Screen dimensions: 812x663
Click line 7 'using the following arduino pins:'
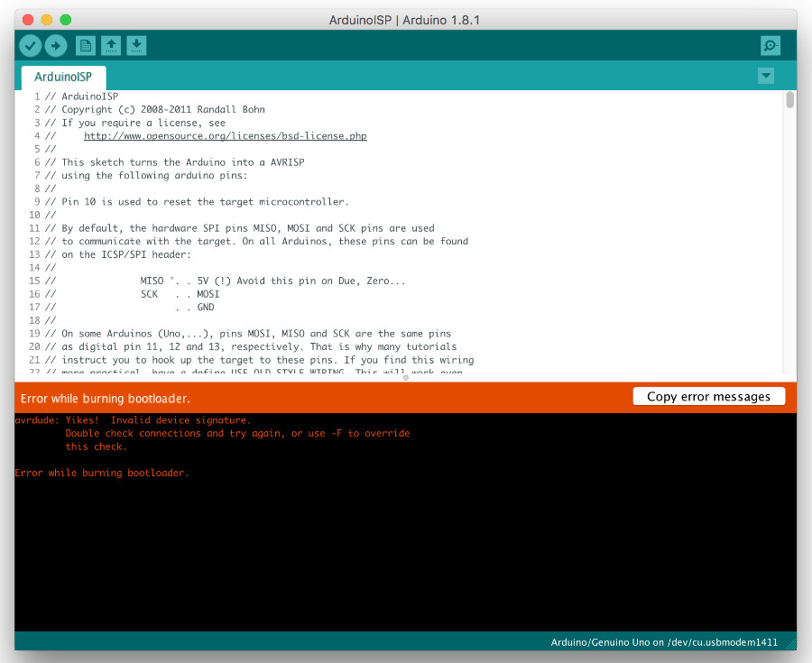[x=146, y=176]
